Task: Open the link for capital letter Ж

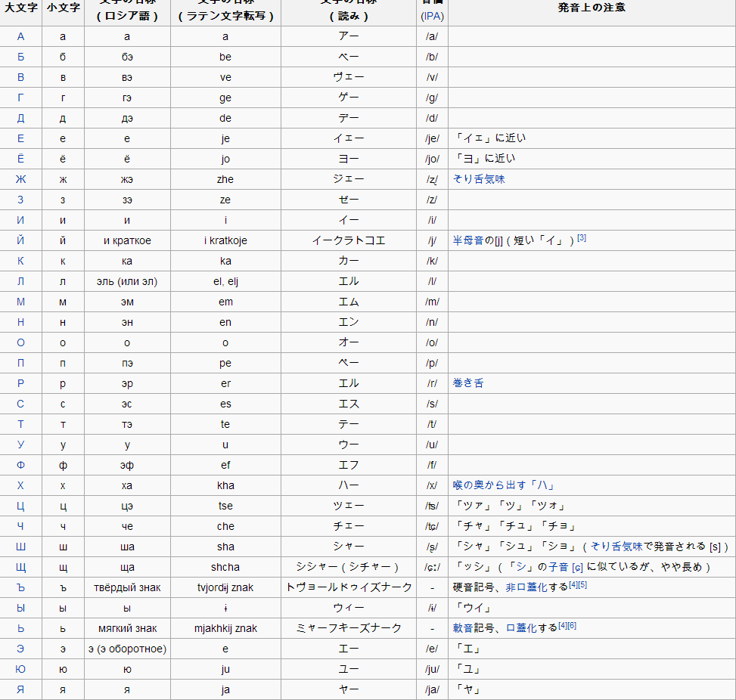Action: 20,179
